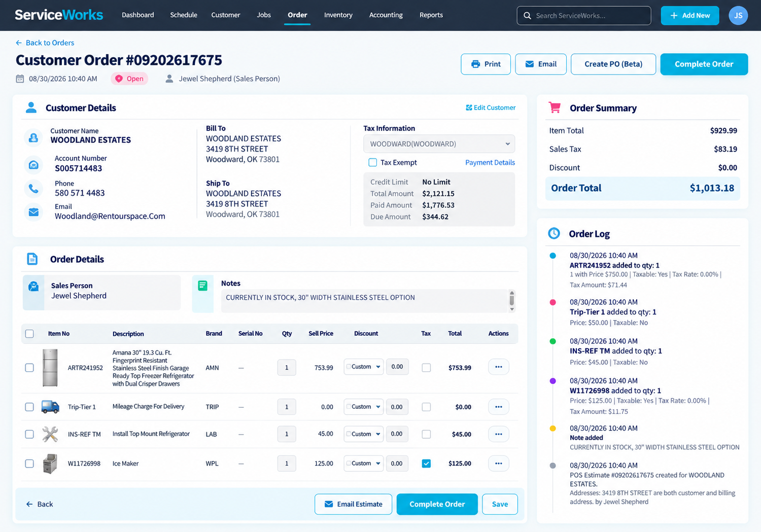The image size is (761, 532).
Task: Click the search magnifier icon
Action: (527, 16)
